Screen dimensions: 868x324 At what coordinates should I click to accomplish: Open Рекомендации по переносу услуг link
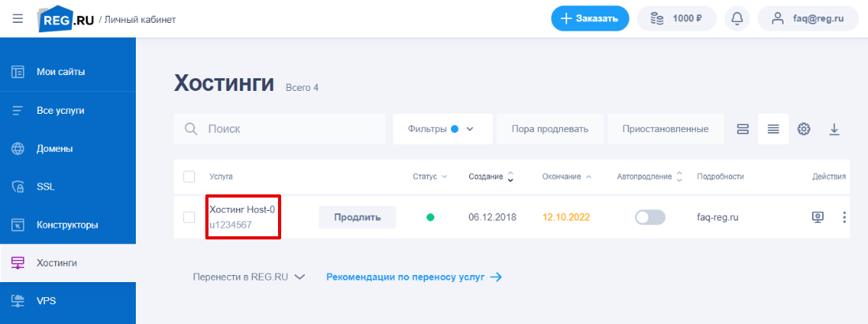pyautogui.click(x=414, y=277)
